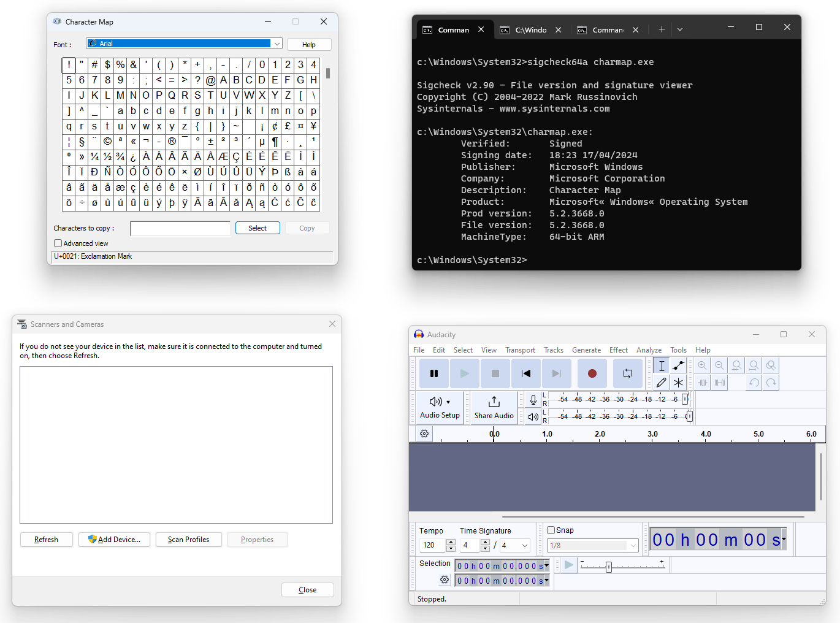The width and height of the screenshot is (840, 623).
Task: Fit selection to width zoom icon
Action: click(x=737, y=365)
